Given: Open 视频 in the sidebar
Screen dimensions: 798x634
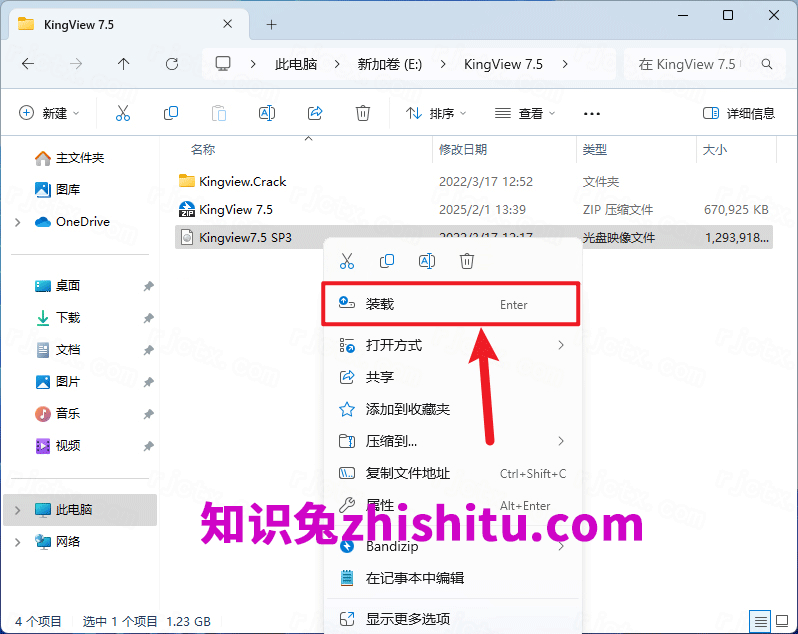Looking at the screenshot, I should pyautogui.click(x=58, y=446).
